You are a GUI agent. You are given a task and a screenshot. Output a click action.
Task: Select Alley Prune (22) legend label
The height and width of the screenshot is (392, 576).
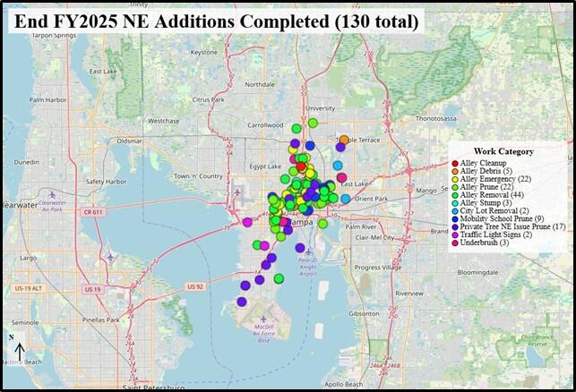pyautogui.click(x=484, y=187)
